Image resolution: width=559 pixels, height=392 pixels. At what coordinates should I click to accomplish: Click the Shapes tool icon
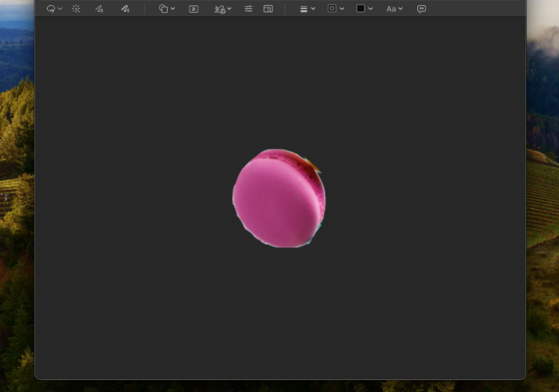pyautogui.click(x=163, y=9)
